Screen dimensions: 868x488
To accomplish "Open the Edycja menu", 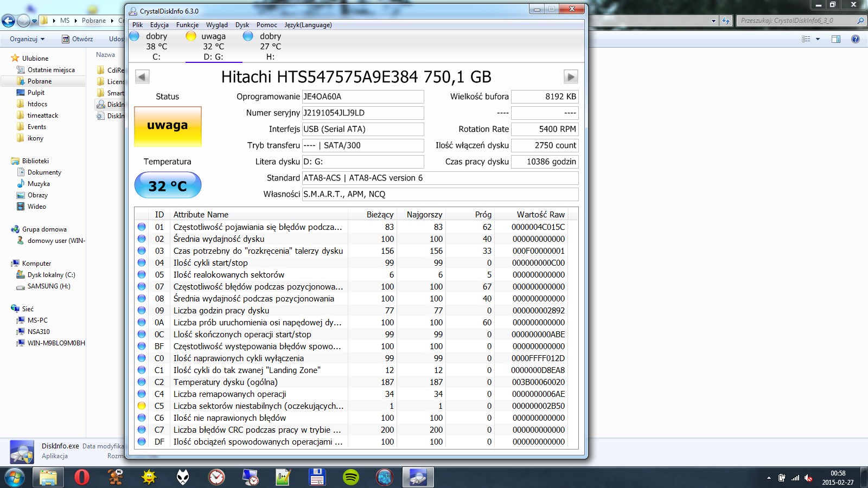I will point(159,25).
